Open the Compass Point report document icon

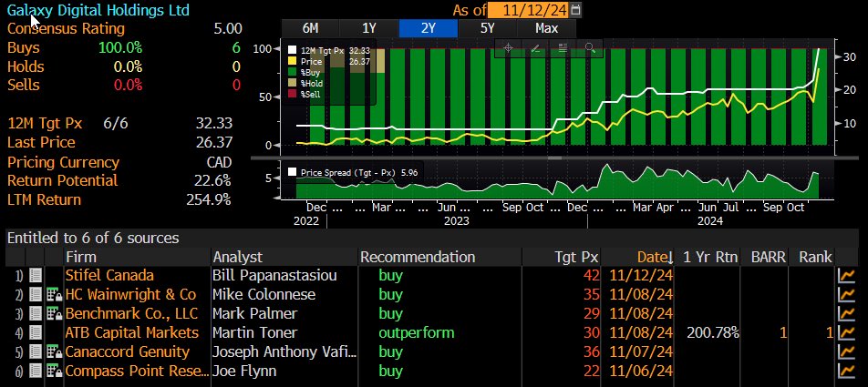36,371
